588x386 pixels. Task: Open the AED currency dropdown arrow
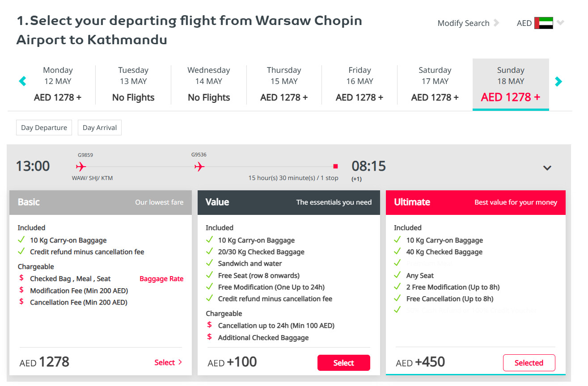(560, 23)
